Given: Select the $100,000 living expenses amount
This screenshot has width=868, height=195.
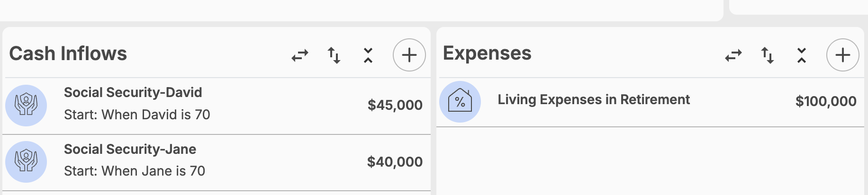Looking at the screenshot, I should click(x=826, y=101).
